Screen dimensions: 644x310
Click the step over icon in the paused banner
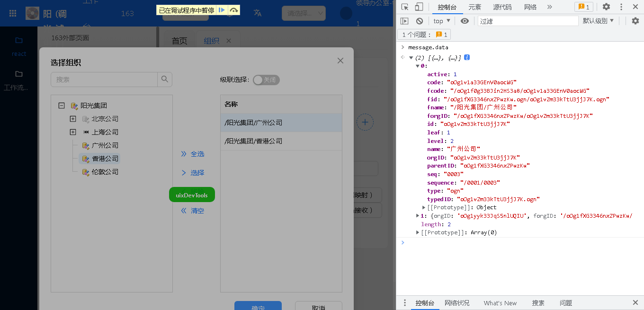tap(233, 10)
